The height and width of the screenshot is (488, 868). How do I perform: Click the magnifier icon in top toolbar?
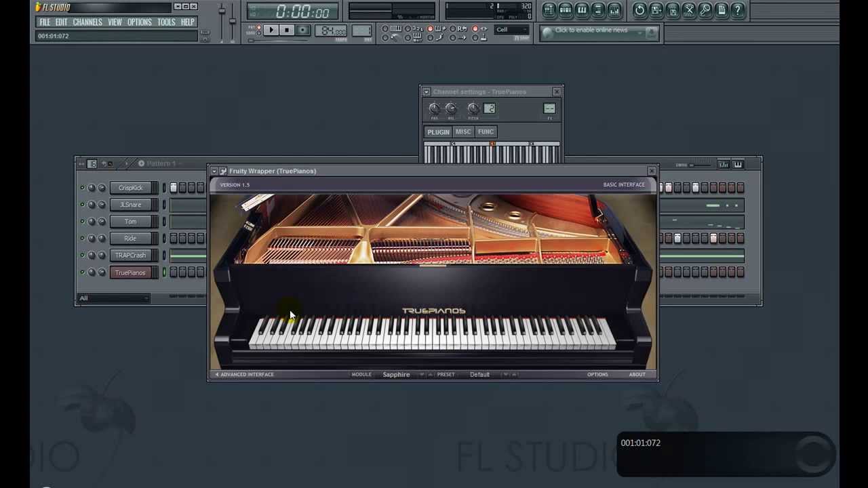[705, 10]
